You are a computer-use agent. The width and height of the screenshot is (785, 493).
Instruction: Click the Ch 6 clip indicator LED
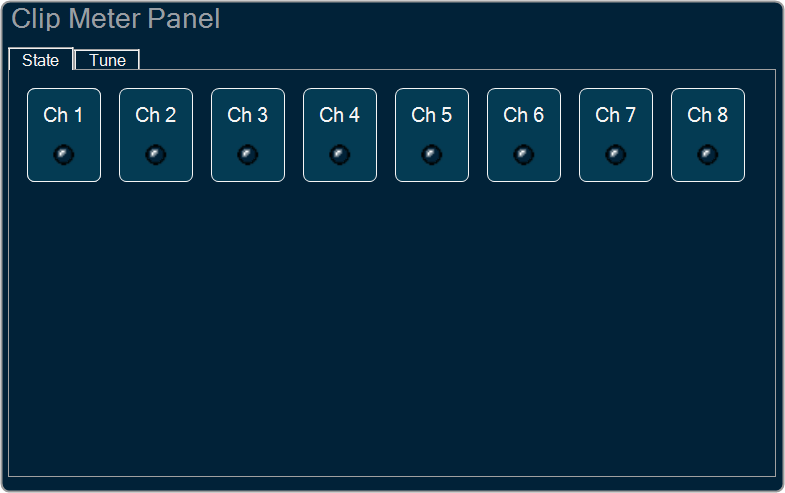point(524,155)
